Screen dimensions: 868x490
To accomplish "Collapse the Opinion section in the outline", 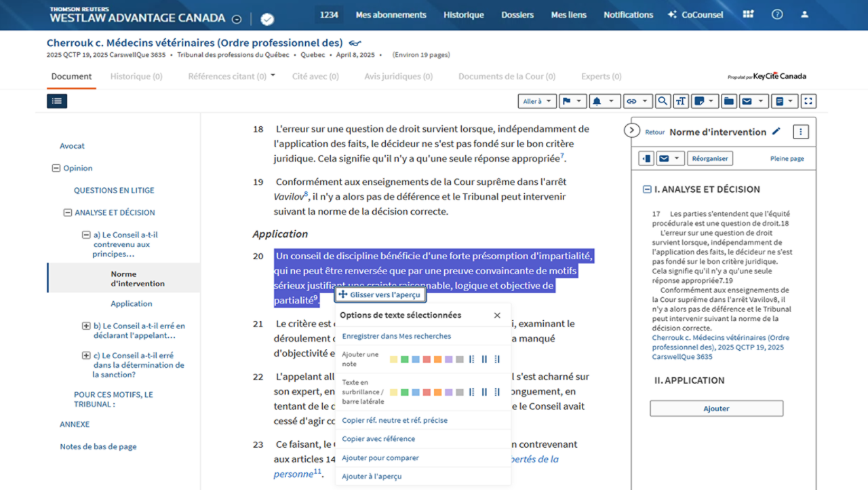I will coord(56,168).
